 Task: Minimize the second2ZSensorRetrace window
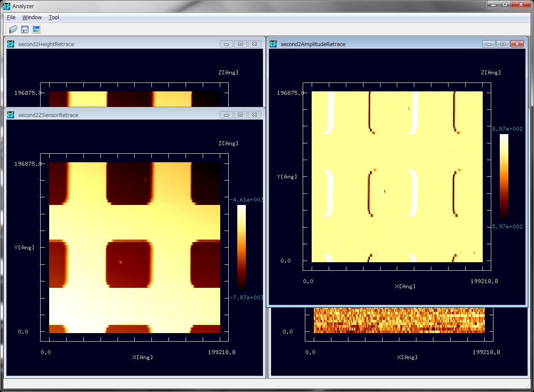point(226,115)
